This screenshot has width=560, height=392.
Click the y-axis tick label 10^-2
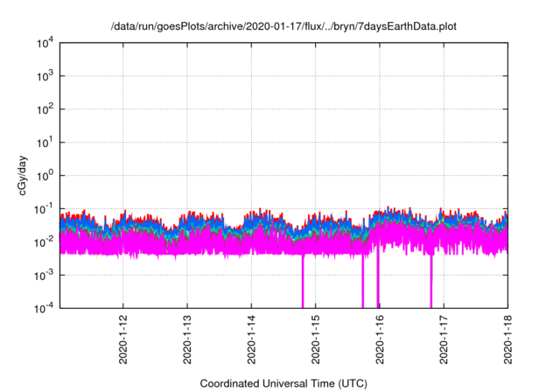point(44,242)
